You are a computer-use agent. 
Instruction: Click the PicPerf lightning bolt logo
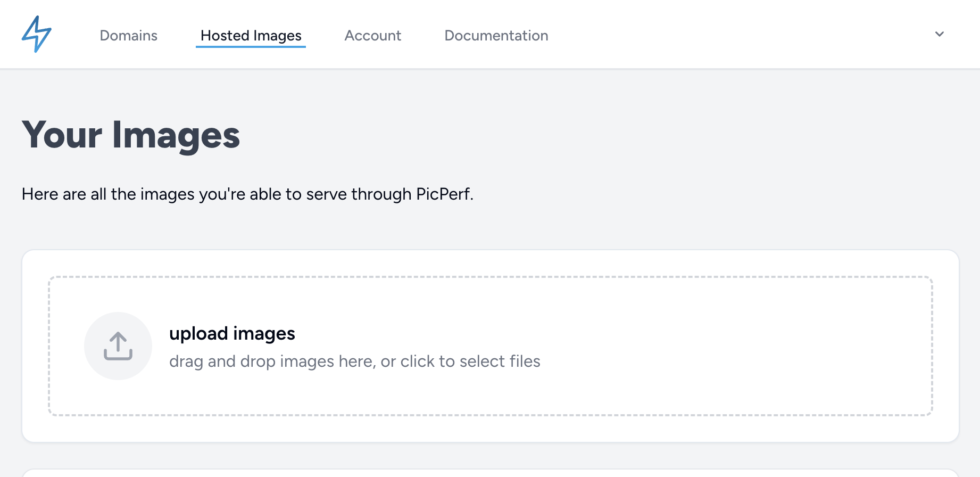pos(36,35)
